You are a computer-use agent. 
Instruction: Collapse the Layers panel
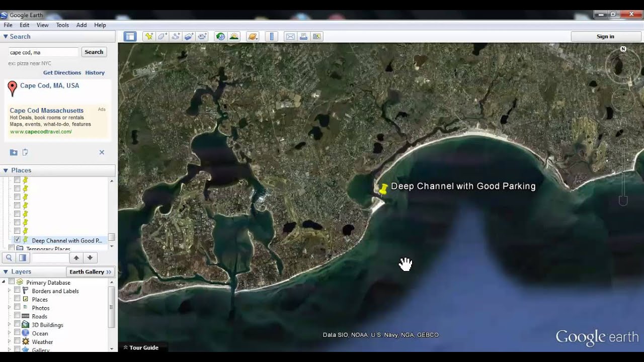tap(6, 271)
